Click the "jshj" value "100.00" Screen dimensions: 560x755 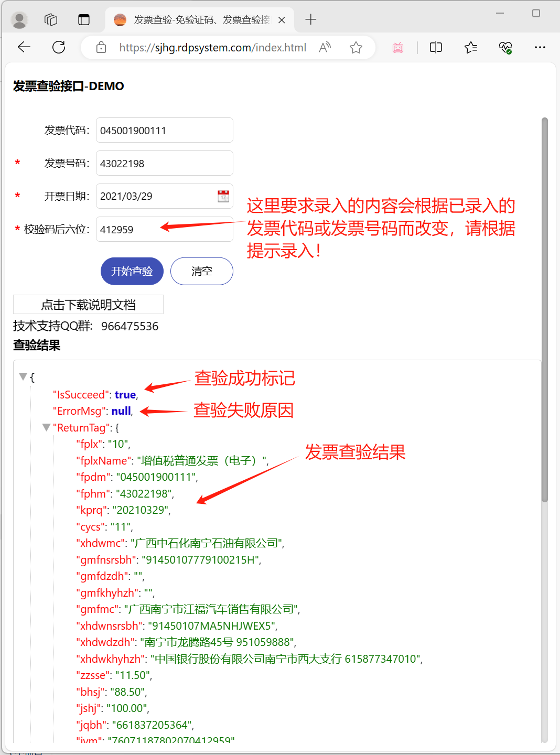tap(127, 708)
